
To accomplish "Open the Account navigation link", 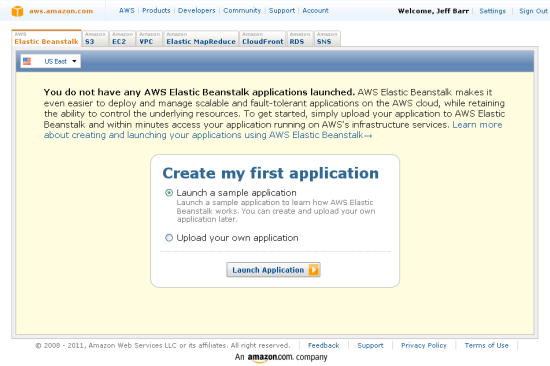I will tap(315, 11).
